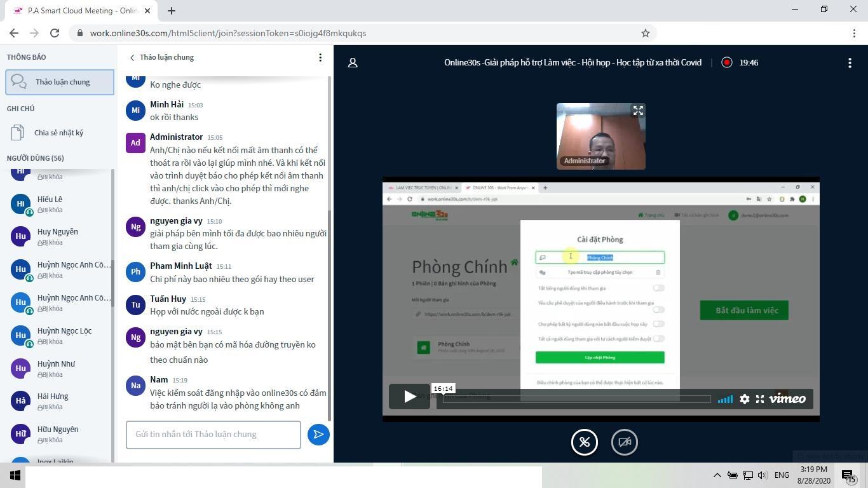Image resolution: width=868 pixels, height=488 pixels.
Task: Click the address bar URL
Action: tap(228, 33)
